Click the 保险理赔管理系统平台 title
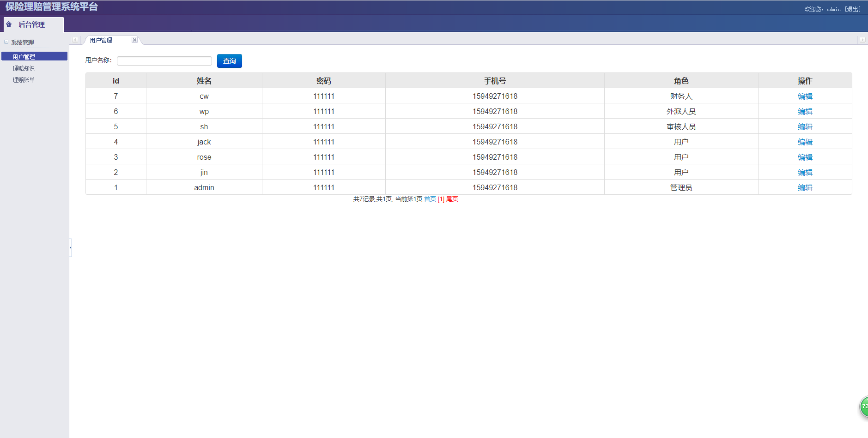868x438 pixels. (x=52, y=7)
